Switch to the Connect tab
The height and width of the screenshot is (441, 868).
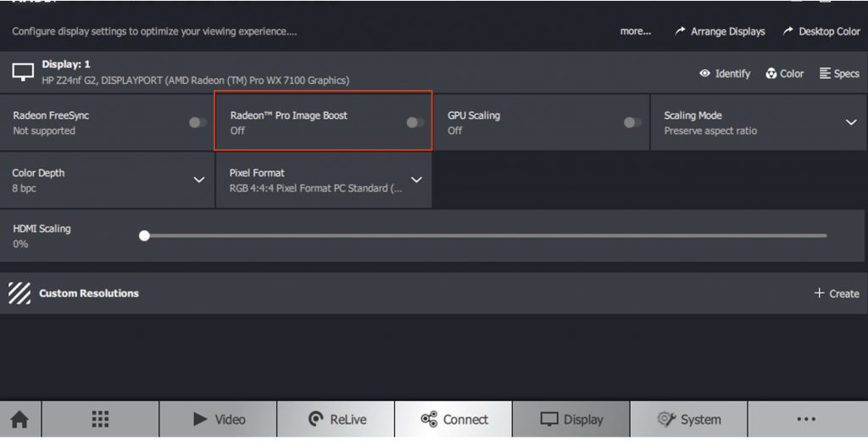[453, 420]
